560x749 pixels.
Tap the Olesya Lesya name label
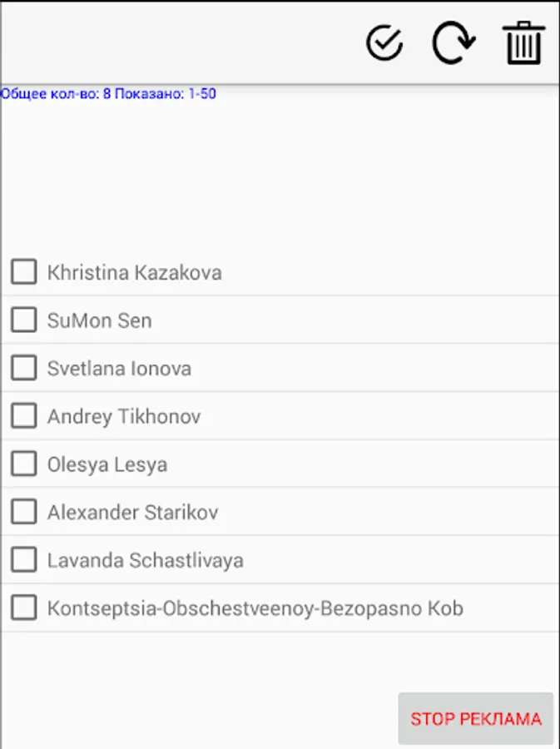coord(107,464)
